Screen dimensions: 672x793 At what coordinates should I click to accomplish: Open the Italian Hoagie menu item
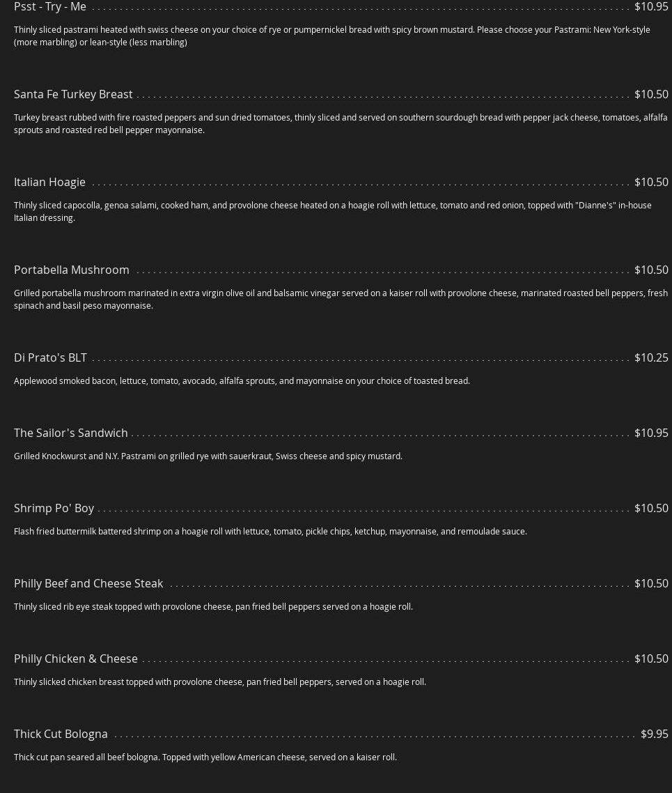tap(49, 182)
